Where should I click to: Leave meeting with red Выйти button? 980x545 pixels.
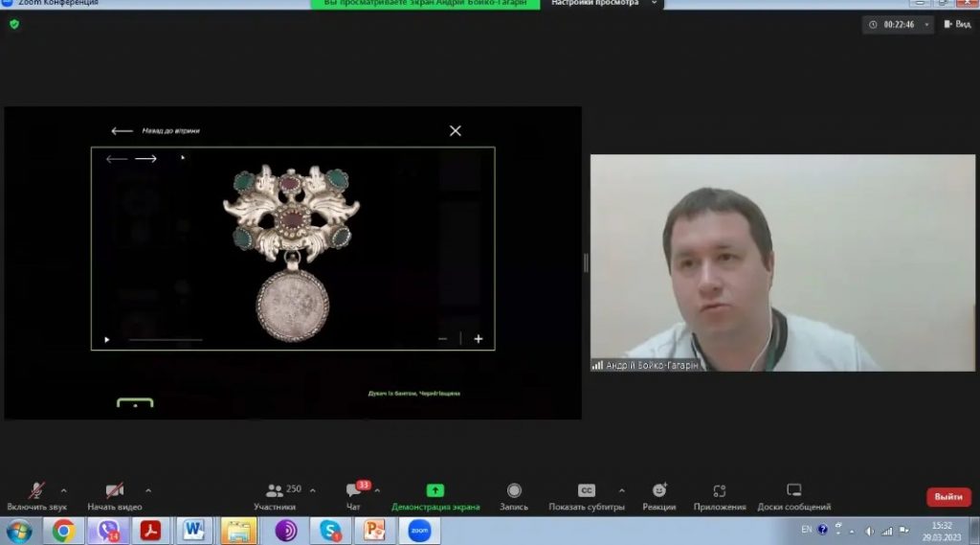[947, 497]
